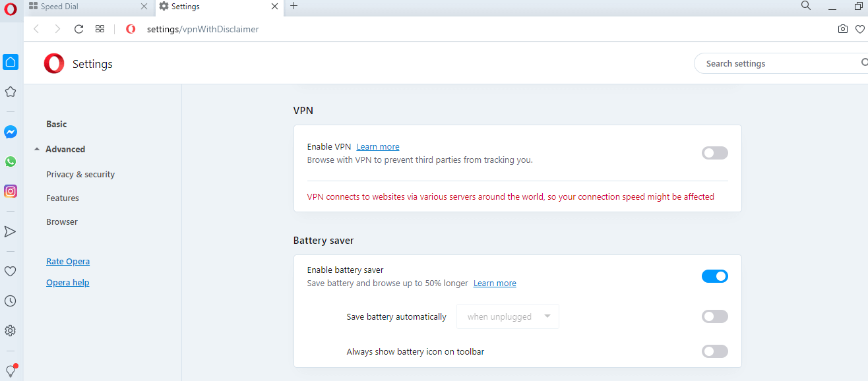
Task: Open the sidebar Settings gear
Action: (10, 330)
